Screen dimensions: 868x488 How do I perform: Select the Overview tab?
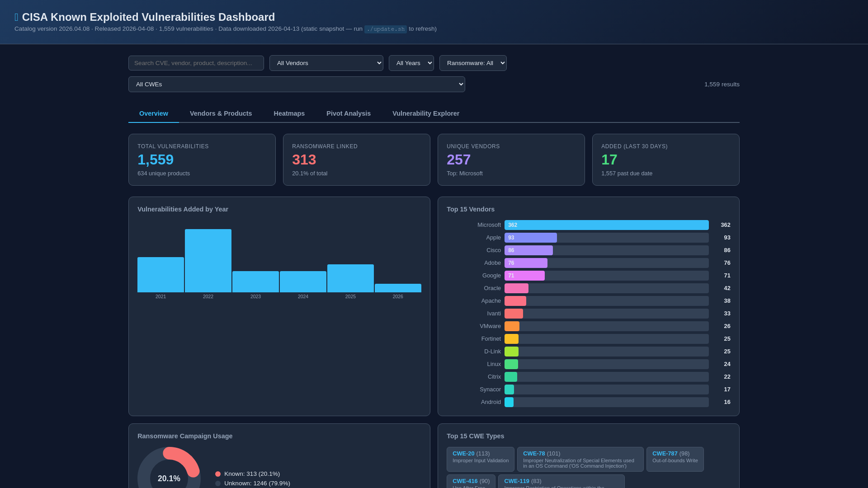pyautogui.click(x=153, y=113)
